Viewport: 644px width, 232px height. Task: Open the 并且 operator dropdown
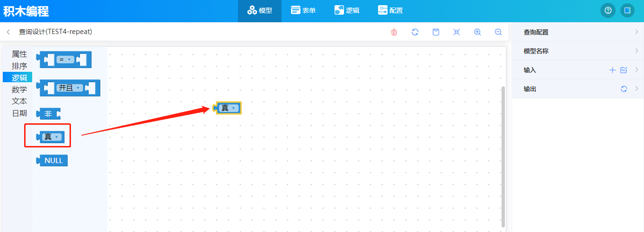pyautogui.click(x=70, y=87)
